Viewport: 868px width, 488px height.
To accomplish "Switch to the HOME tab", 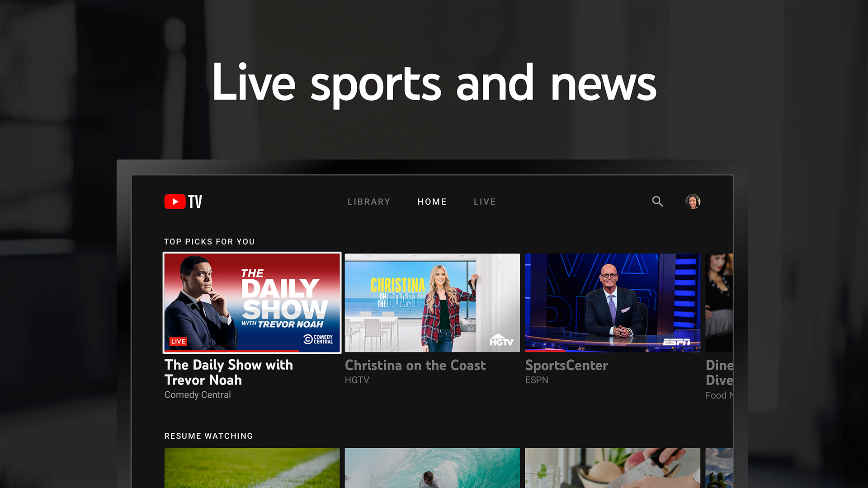I will (x=432, y=202).
